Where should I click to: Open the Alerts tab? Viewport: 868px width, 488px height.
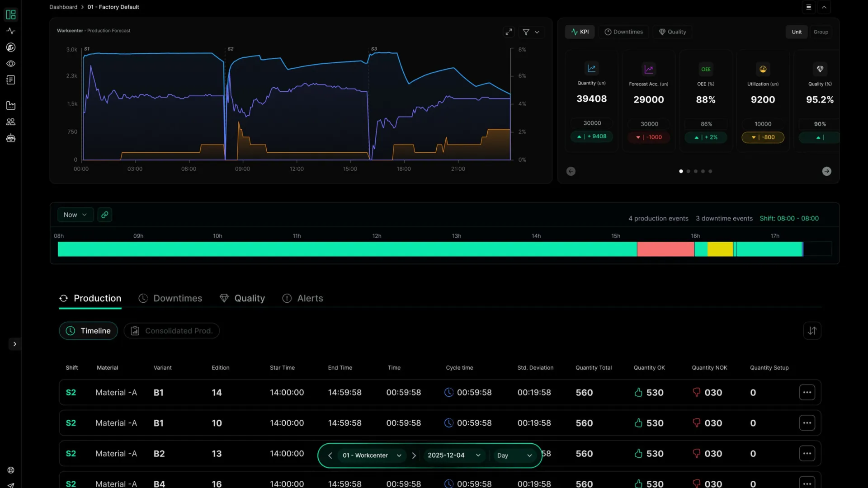303,298
